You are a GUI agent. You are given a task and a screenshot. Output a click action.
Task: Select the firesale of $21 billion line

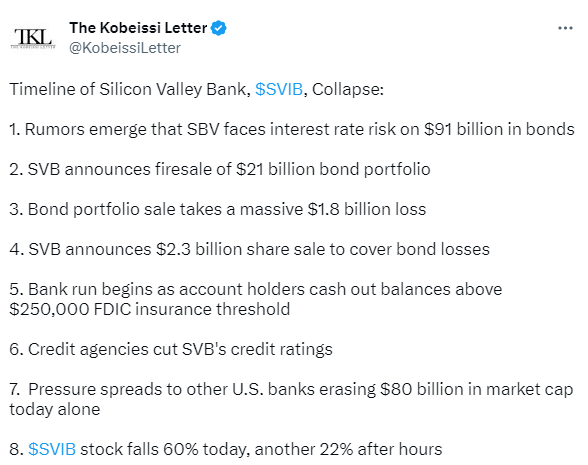pos(220,169)
